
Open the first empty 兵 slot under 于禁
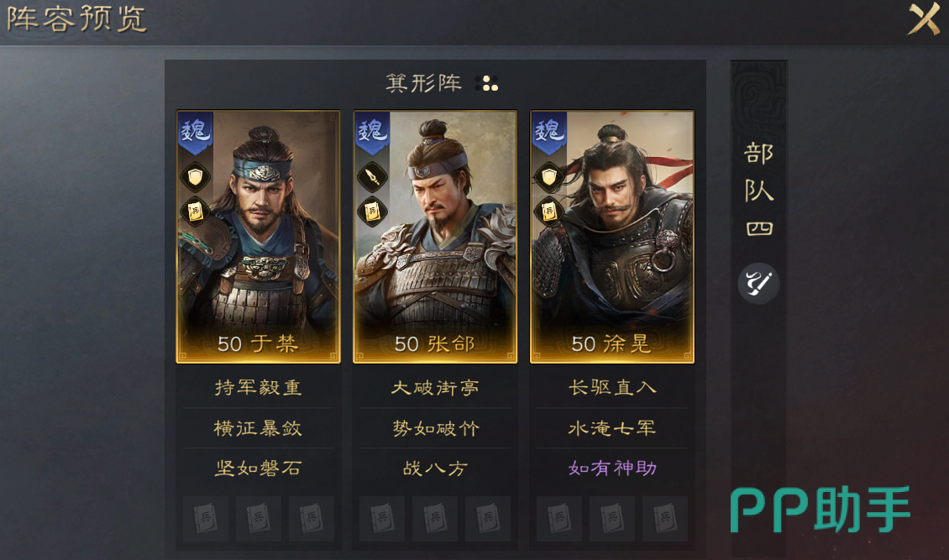206,518
